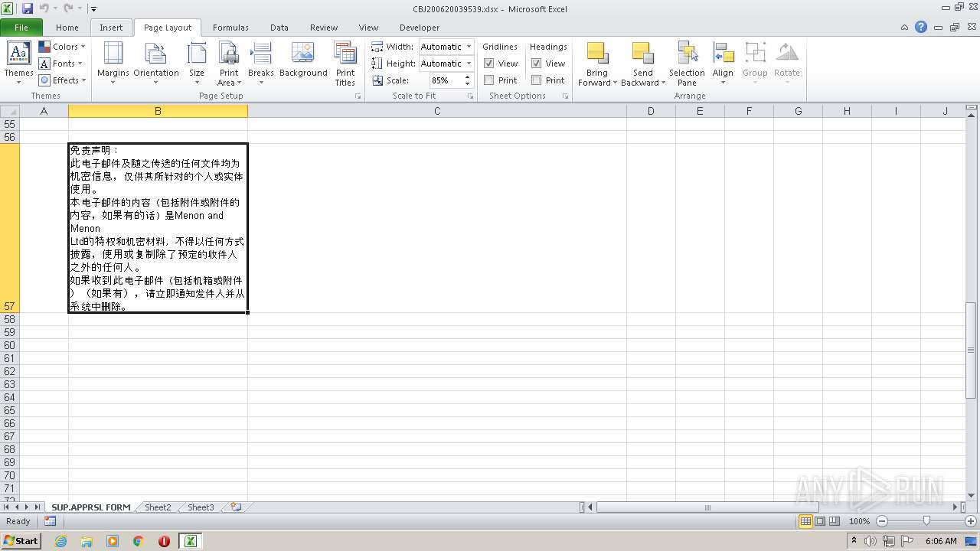980x551 pixels.
Task: Switch to the View tab
Action: (x=369, y=28)
